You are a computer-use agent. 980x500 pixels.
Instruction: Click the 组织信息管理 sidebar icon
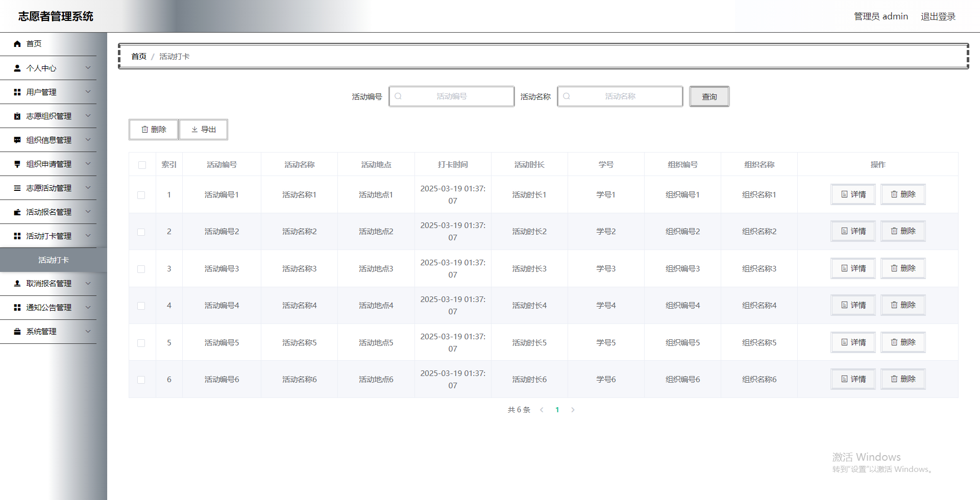coord(17,140)
